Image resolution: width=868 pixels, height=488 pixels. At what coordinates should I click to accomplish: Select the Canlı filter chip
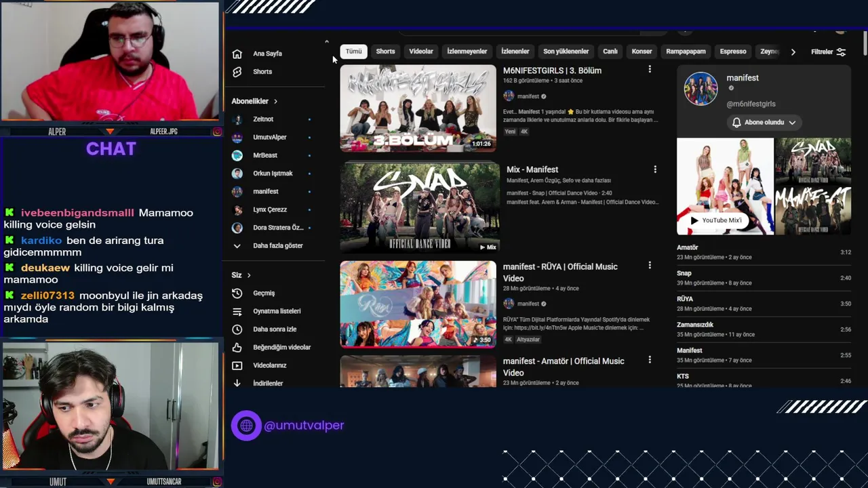[610, 52]
